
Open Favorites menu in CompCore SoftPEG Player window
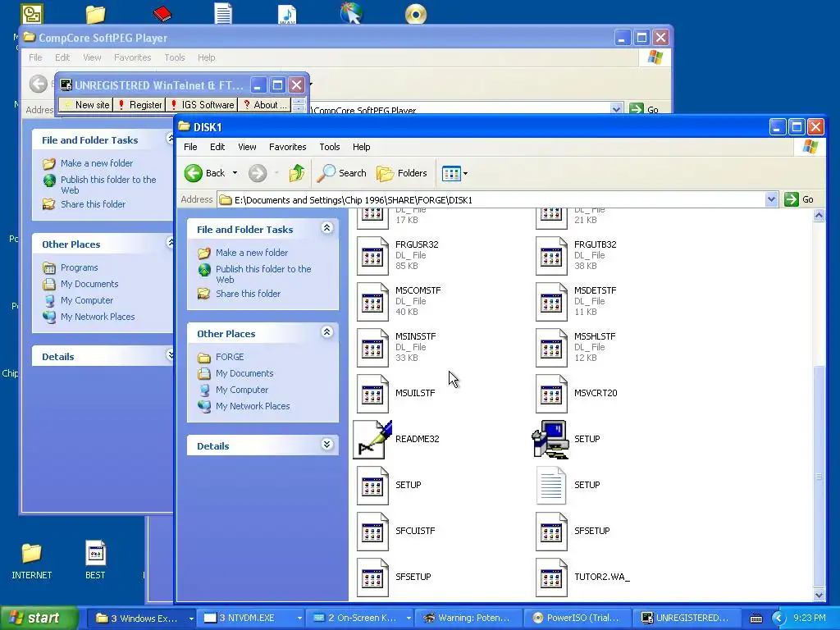pos(132,57)
